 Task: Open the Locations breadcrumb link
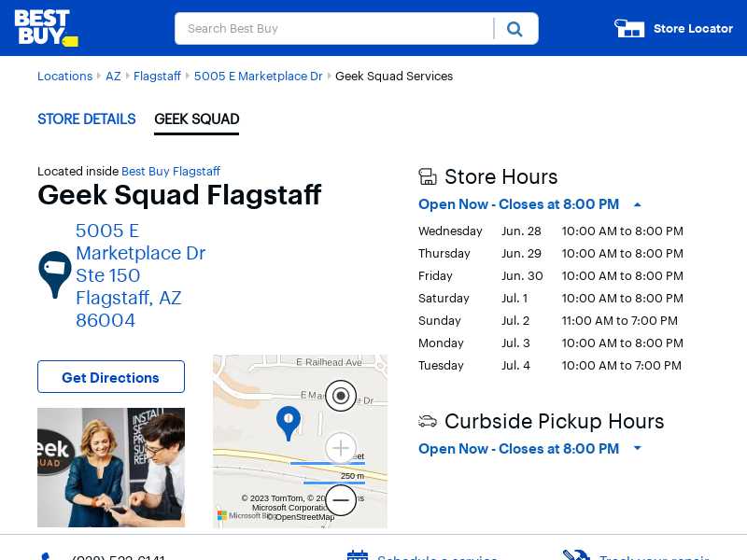point(64,77)
